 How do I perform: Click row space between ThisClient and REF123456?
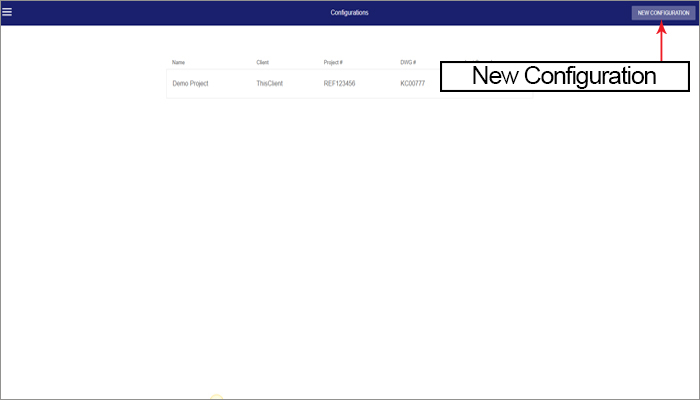click(303, 83)
